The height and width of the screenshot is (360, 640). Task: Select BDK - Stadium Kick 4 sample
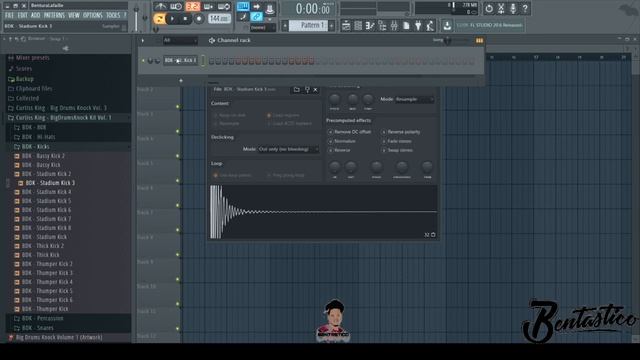coord(46,192)
